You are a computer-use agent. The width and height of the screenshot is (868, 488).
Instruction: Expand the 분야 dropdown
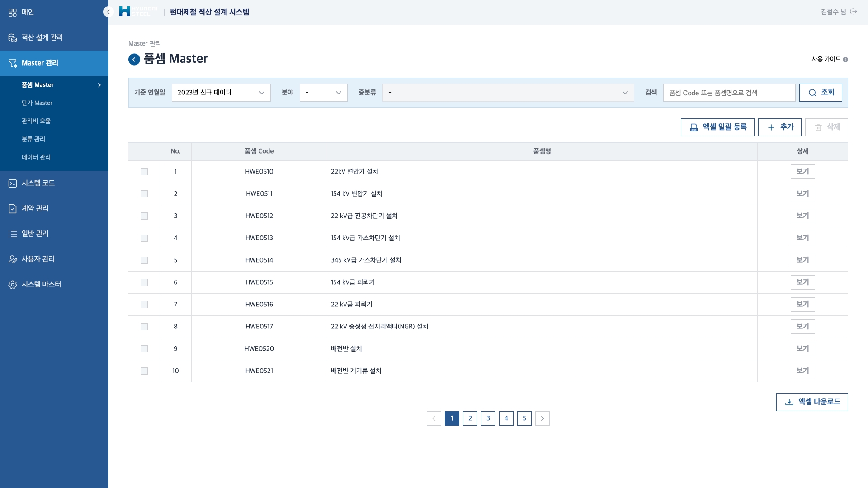[x=323, y=93]
